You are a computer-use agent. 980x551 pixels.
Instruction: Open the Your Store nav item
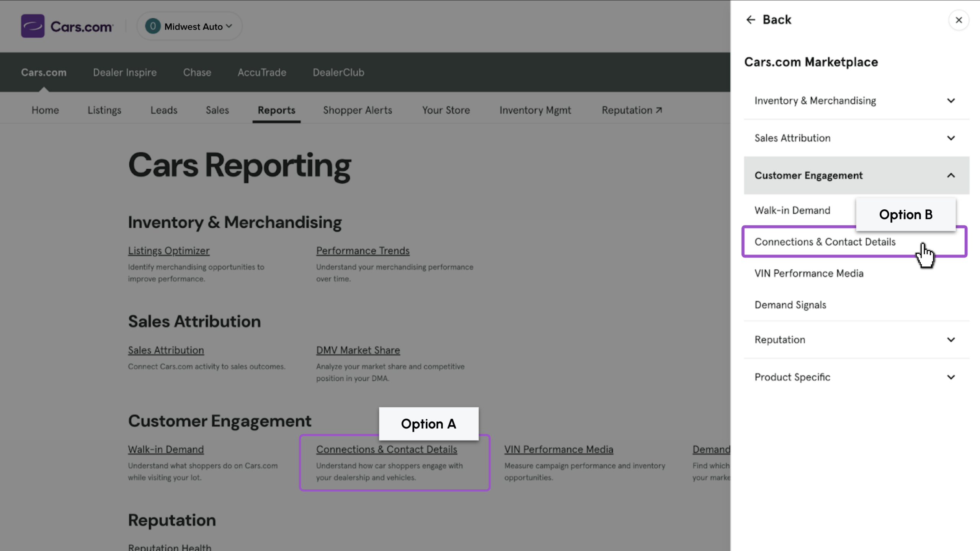point(446,110)
